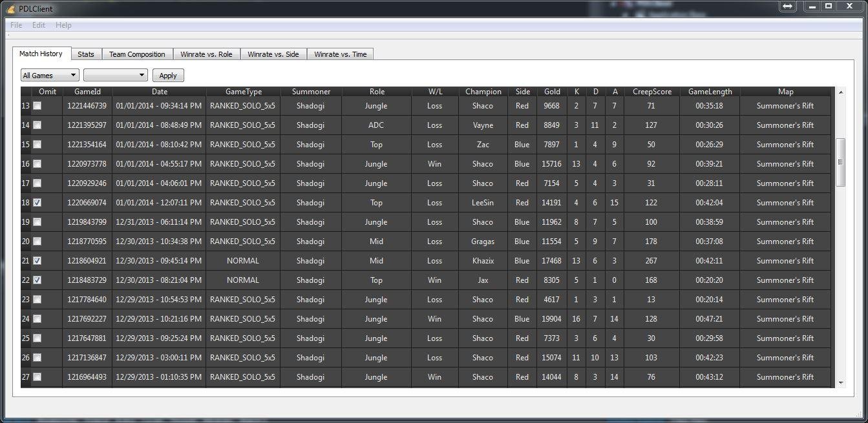Select the Match History tab
This screenshot has width=868, height=423.
(41, 54)
